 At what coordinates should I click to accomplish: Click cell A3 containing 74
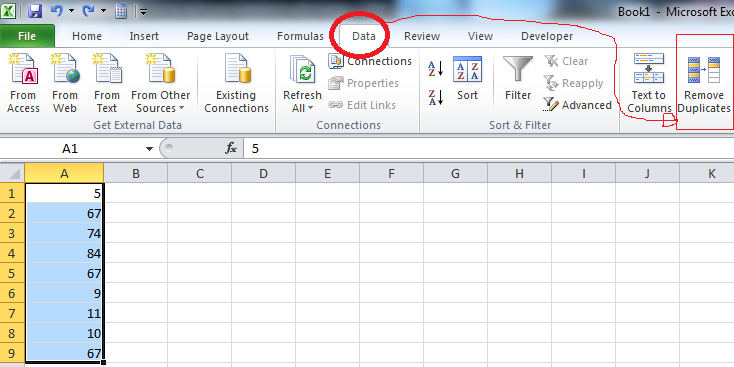[65, 233]
